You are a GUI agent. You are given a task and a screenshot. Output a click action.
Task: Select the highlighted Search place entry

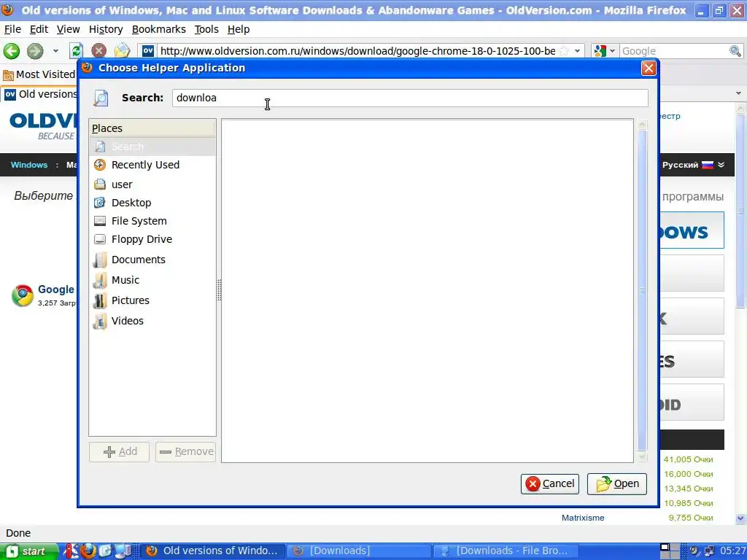152,147
